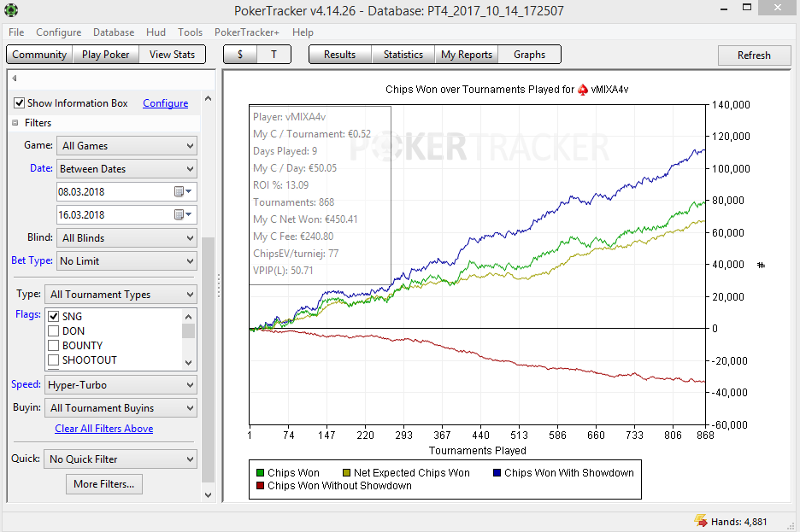Collapse the Filters section toggle

point(15,123)
